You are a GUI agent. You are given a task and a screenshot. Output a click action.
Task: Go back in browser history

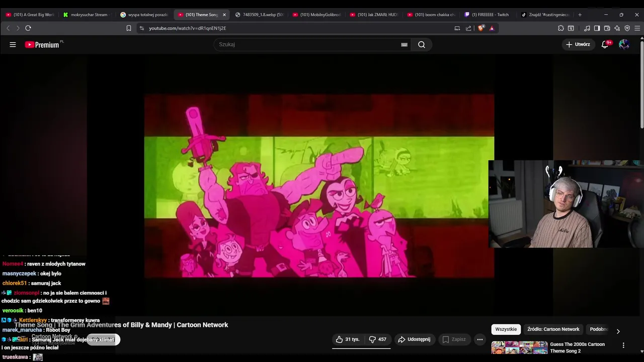coord(8,28)
